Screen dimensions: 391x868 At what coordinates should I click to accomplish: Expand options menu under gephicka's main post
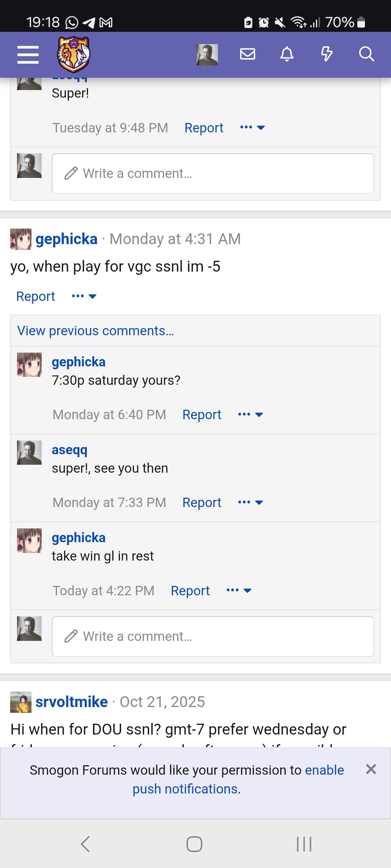[84, 296]
